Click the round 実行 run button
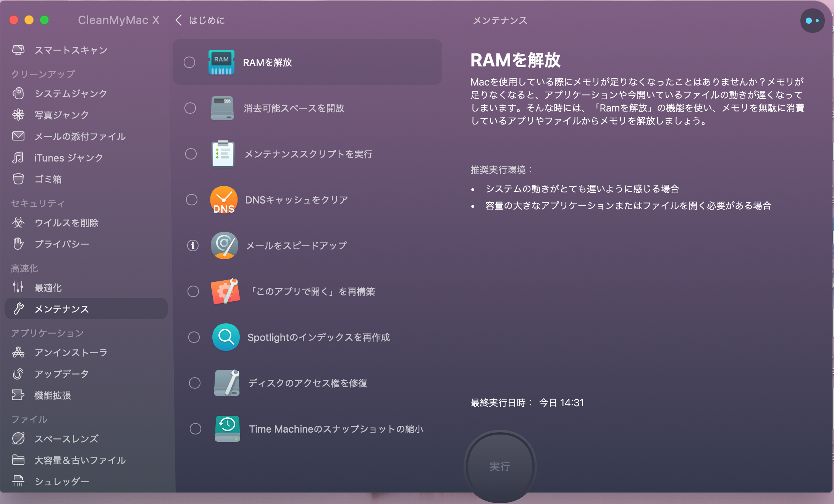This screenshot has width=834, height=504. pos(500,466)
